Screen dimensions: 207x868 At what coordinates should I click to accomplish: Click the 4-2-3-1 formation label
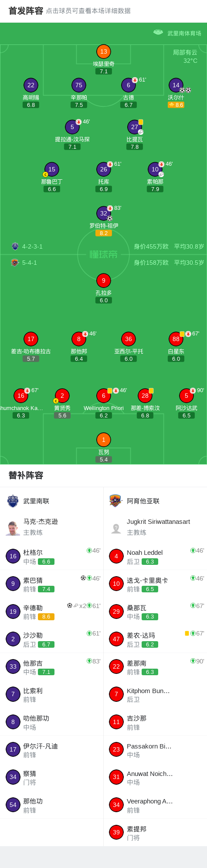[32, 246]
